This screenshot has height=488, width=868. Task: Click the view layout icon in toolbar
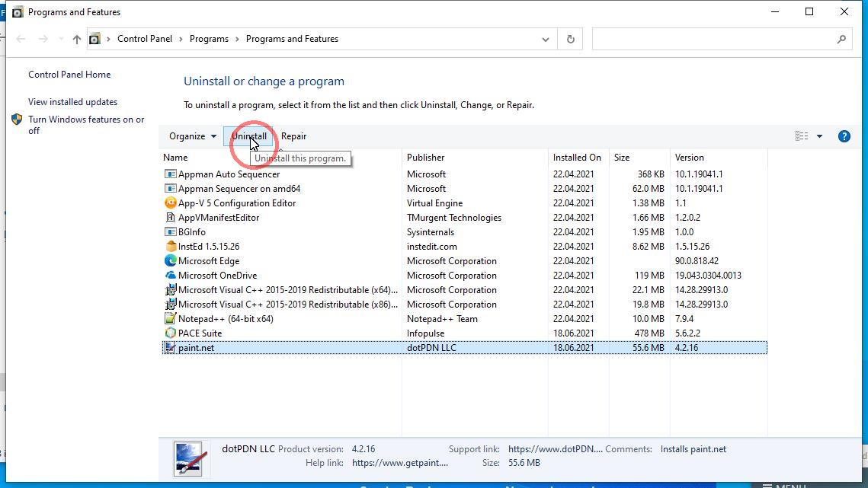(802, 136)
